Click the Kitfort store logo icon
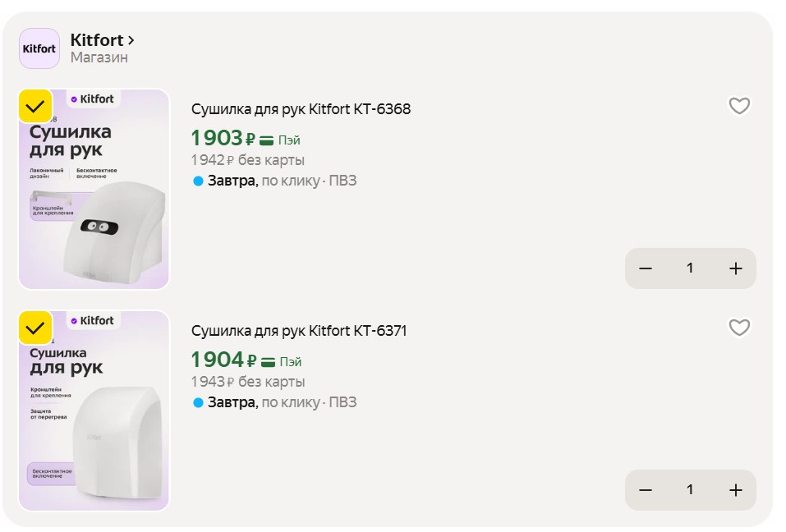 pyautogui.click(x=39, y=48)
